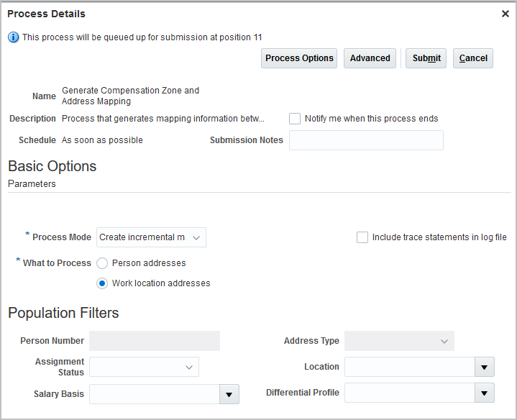The height and width of the screenshot is (420, 517).
Task: Select the Person addresses radio button
Action: pos(102,263)
